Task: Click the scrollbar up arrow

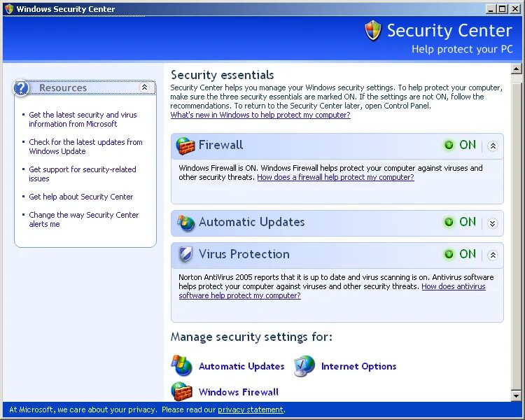Action: point(517,69)
